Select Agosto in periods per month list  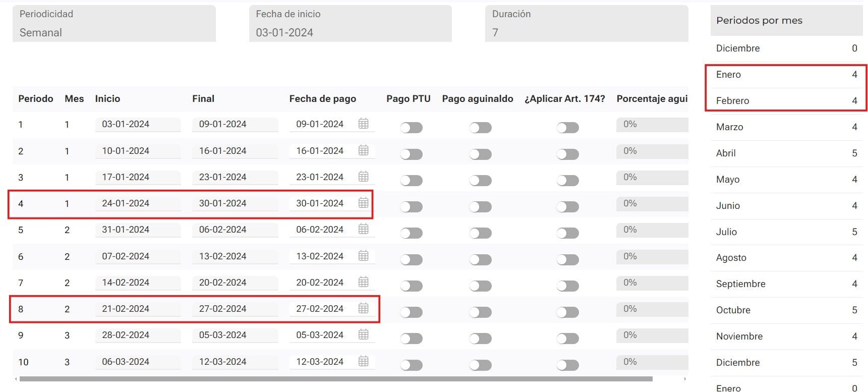786,258
